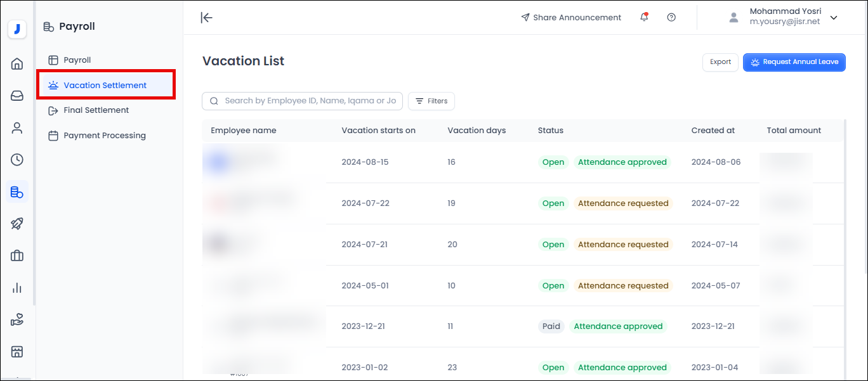The width and height of the screenshot is (868, 381).
Task: Open the Payroll menu item
Action: click(77, 60)
